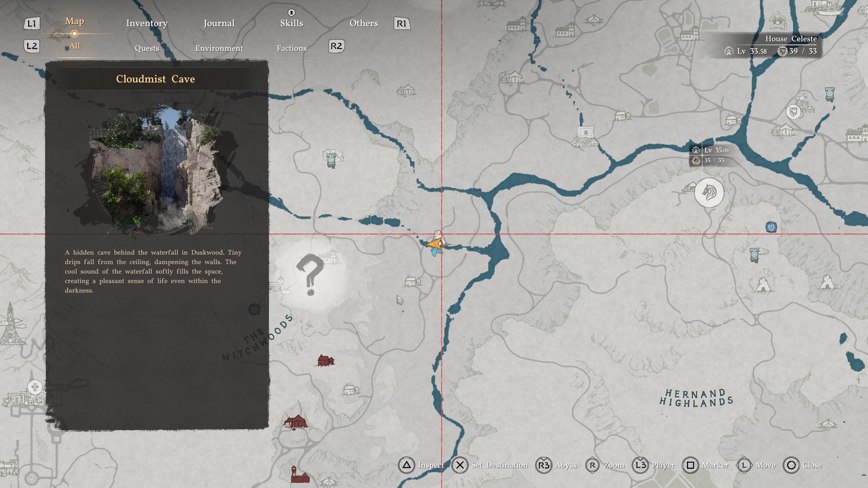Select the blue swirl abyss marker near Hernand
Image resolution: width=868 pixels, height=488 pixels.
click(x=771, y=227)
